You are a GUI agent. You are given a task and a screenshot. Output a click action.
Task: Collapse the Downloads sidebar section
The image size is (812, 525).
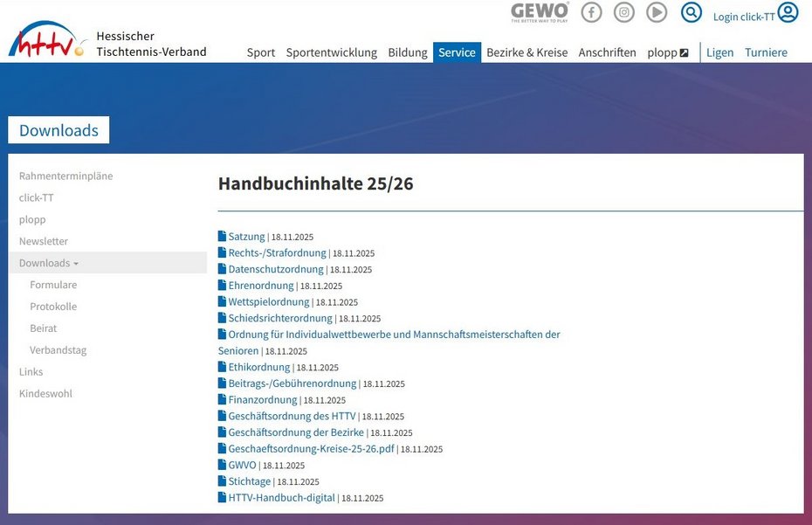coord(49,263)
